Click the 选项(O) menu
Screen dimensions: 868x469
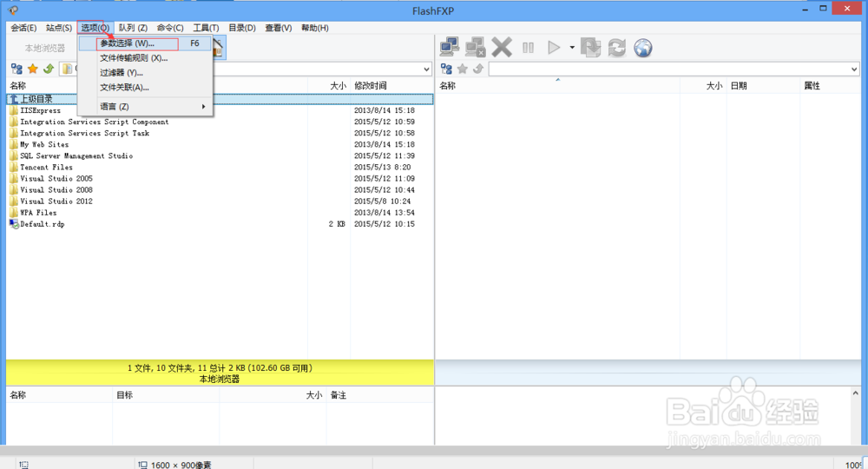[x=95, y=28]
